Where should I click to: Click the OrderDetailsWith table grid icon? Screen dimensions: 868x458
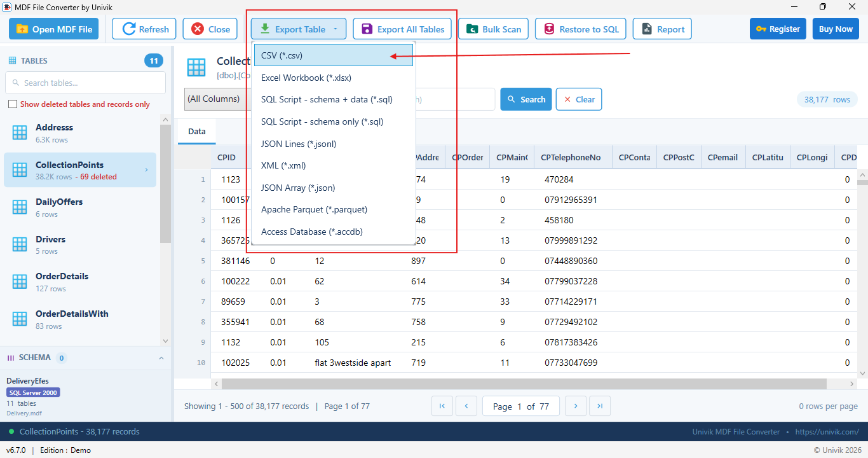(20, 319)
